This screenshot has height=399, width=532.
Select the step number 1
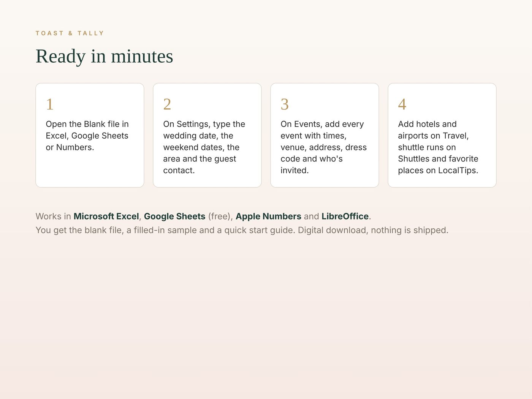(50, 104)
